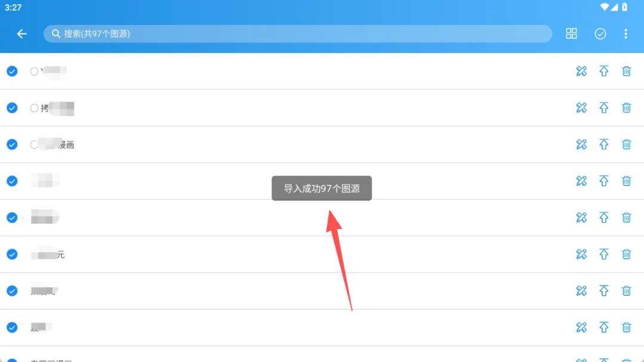Toggle the blue checkbox for the source ending 元
644x362 pixels.
(12, 254)
